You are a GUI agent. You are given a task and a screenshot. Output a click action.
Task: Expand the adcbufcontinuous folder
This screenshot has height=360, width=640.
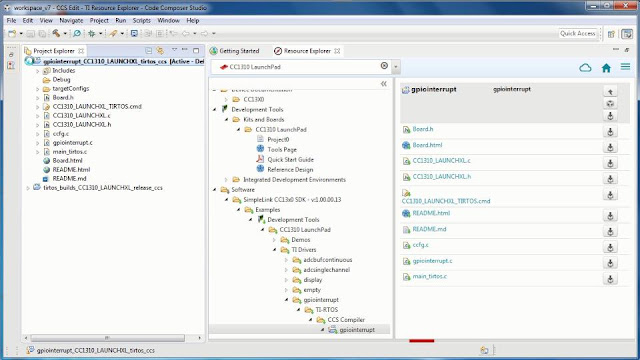click(x=286, y=260)
